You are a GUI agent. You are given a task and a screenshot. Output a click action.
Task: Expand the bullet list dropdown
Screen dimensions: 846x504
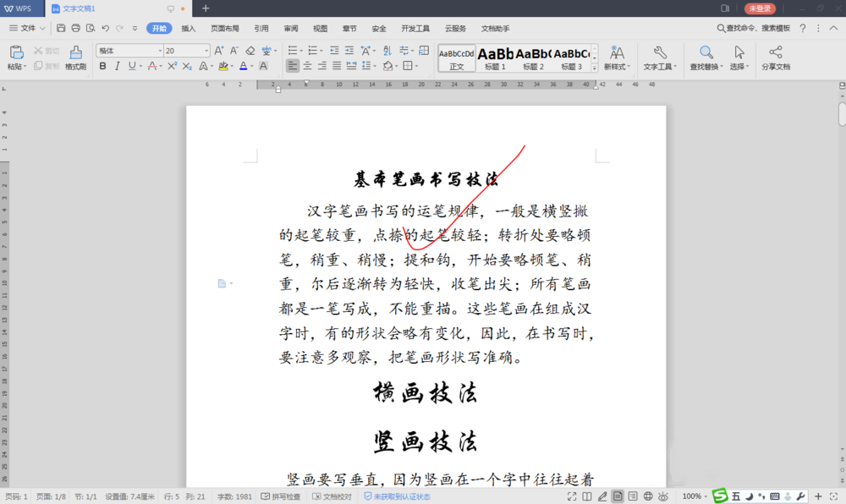[x=301, y=52]
